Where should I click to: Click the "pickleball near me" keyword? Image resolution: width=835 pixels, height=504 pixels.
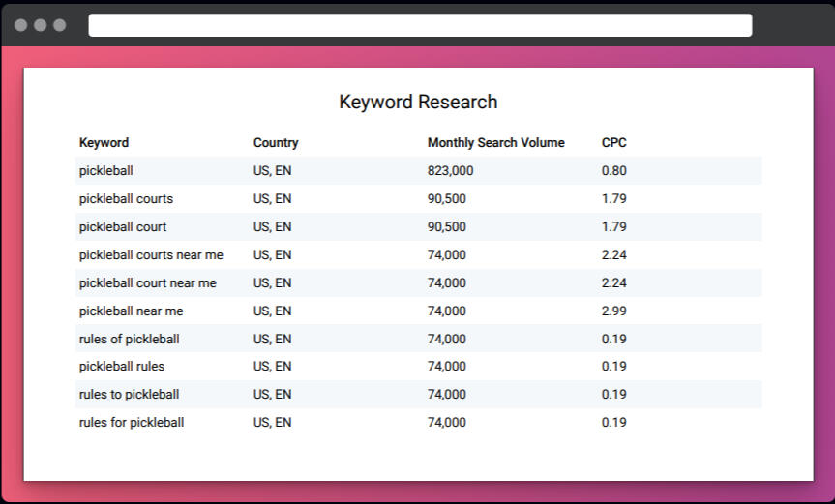131,311
